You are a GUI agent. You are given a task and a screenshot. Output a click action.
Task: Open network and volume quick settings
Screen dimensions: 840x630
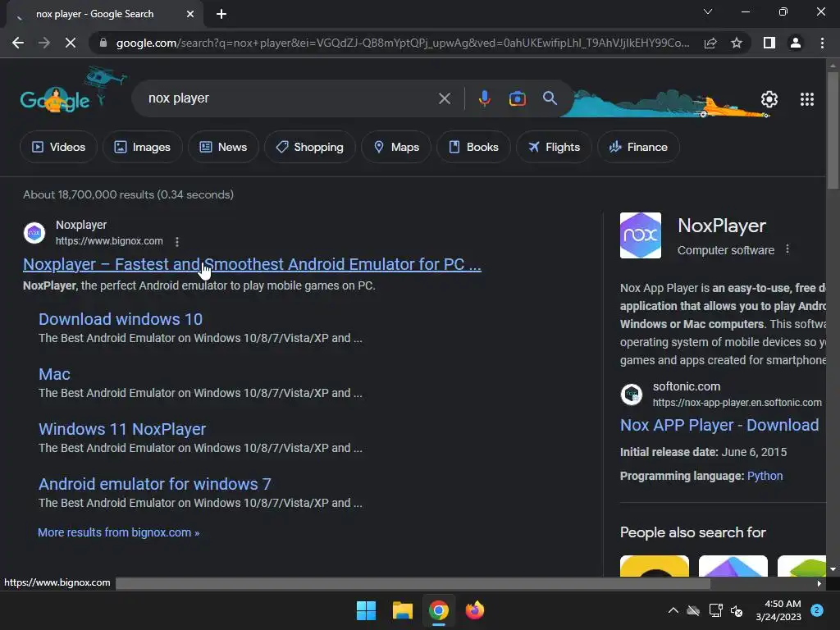pyautogui.click(x=726, y=610)
